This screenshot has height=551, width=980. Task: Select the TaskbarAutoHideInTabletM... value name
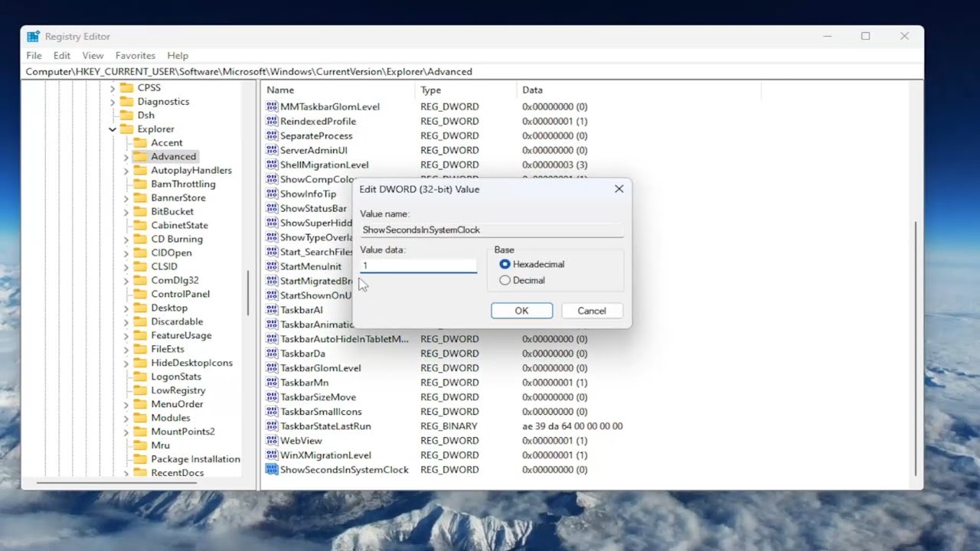tap(345, 339)
